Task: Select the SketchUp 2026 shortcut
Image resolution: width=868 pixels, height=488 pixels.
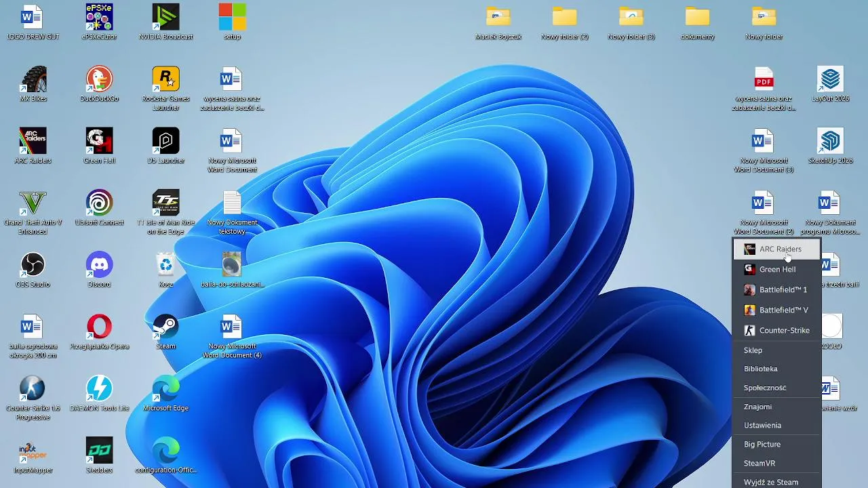Action: pyautogui.click(x=830, y=146)
